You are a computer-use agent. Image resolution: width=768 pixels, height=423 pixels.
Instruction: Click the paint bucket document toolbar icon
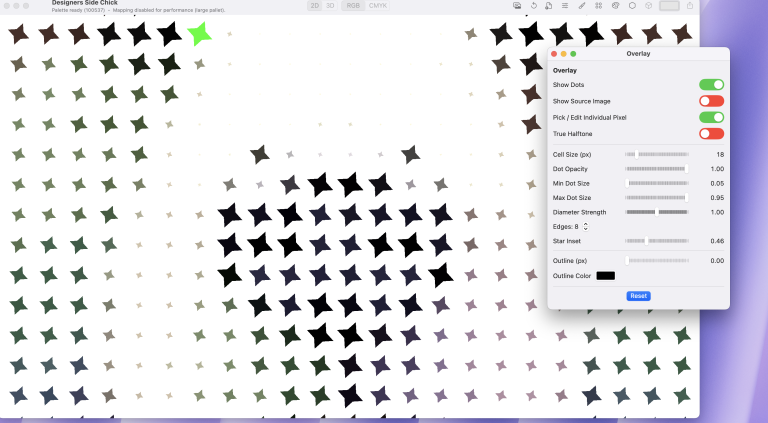tap(549, 6)
